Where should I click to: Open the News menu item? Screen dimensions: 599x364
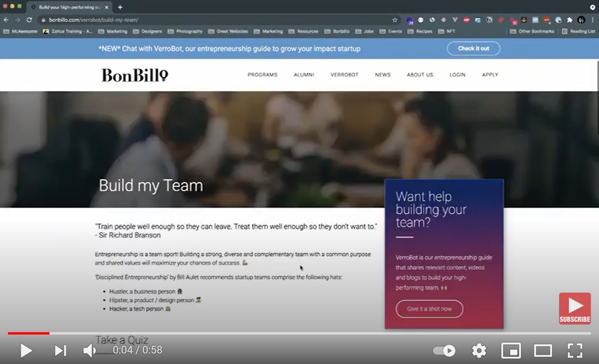(x=383, y=75)
